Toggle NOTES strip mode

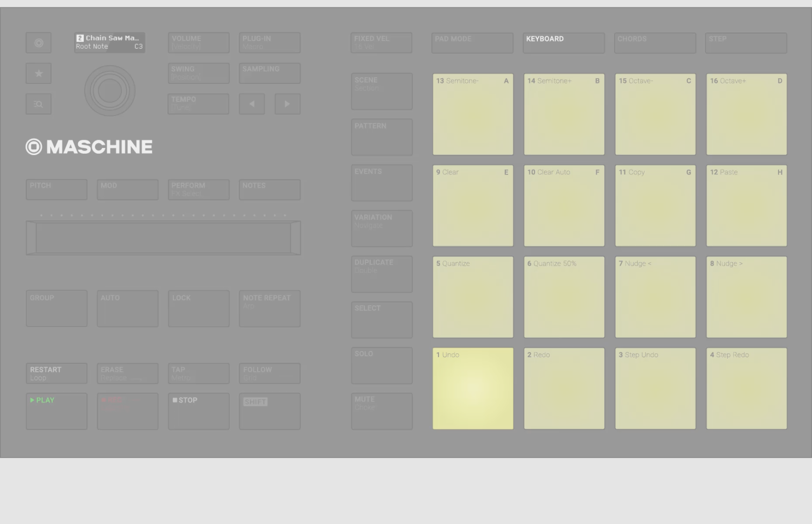(x=270, y=190)
